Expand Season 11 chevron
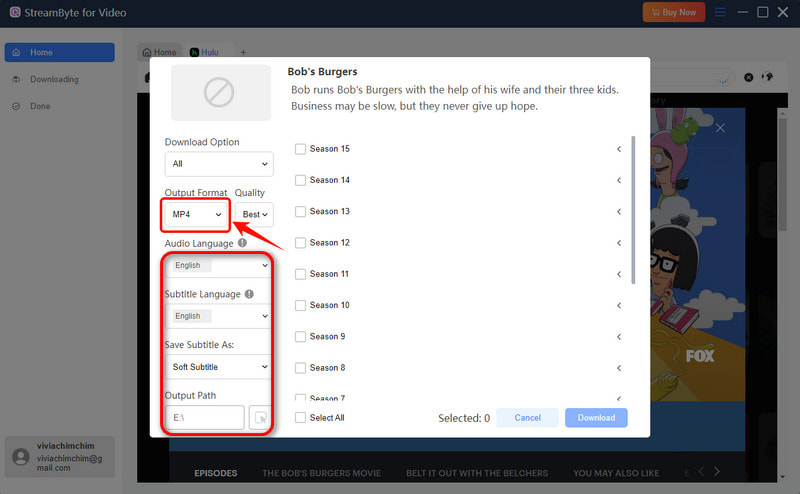 [619, 274]
